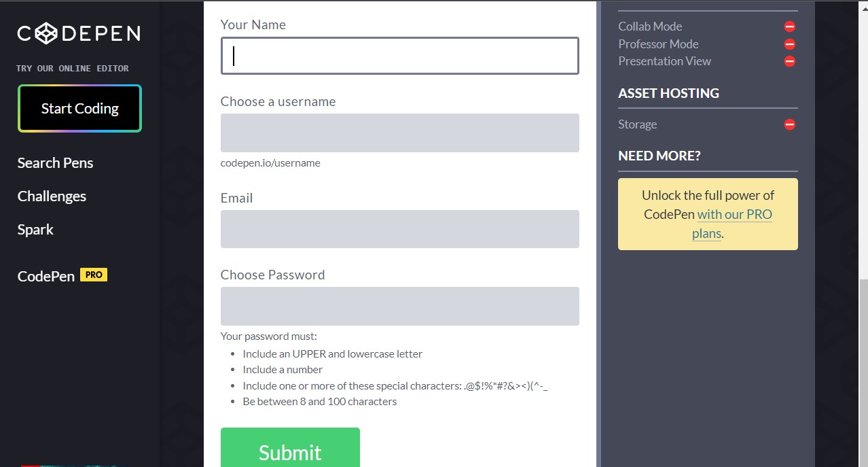The height and width of the screenshot is (467, 868).
Task: Click the red icon beside Presentation View
Action: click(x=789, y=61)
